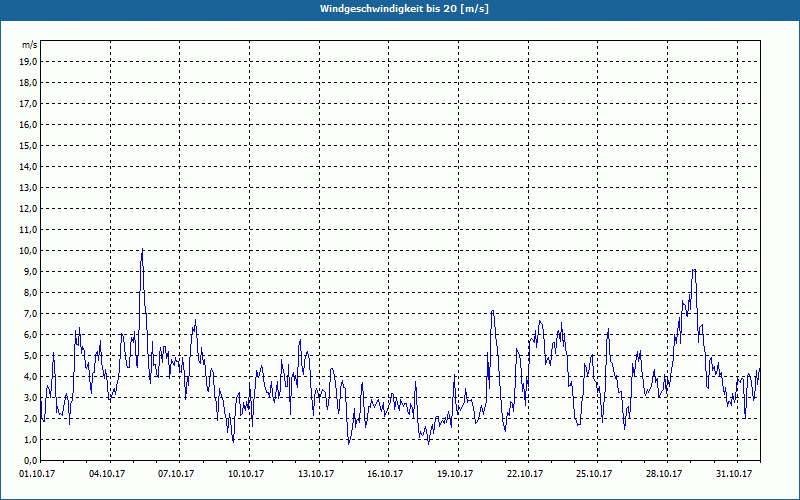Click the 1,0 y-axis label
The height and width of the screenshot is (500, 800).
point(30,439)
